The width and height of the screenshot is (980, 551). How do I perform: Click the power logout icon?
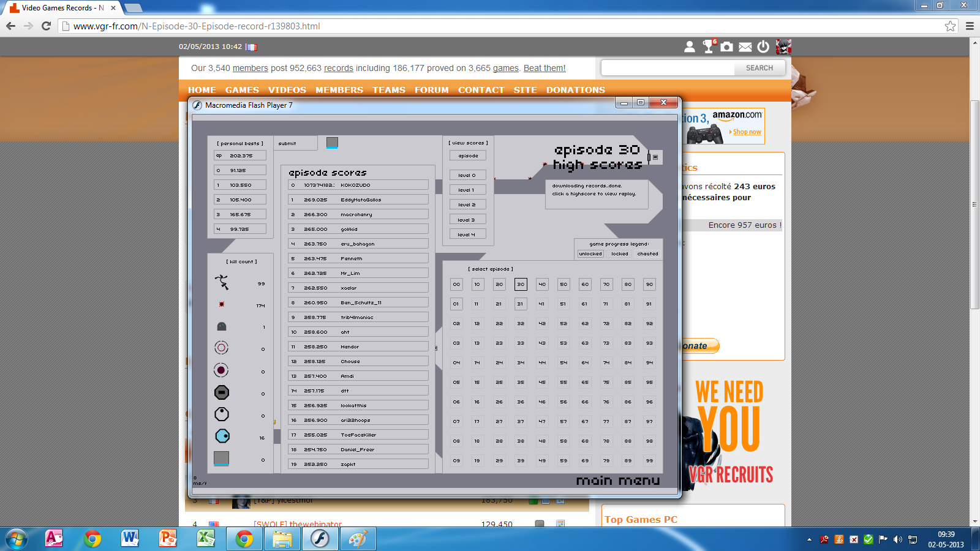763,47
